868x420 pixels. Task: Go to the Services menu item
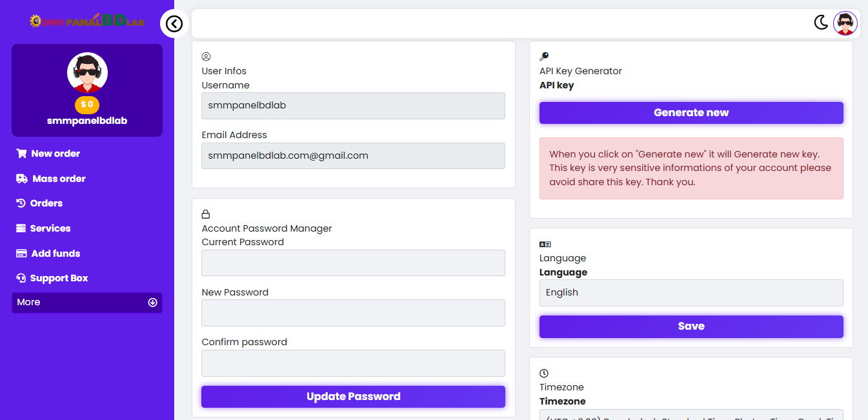click(x=50, y=228)
